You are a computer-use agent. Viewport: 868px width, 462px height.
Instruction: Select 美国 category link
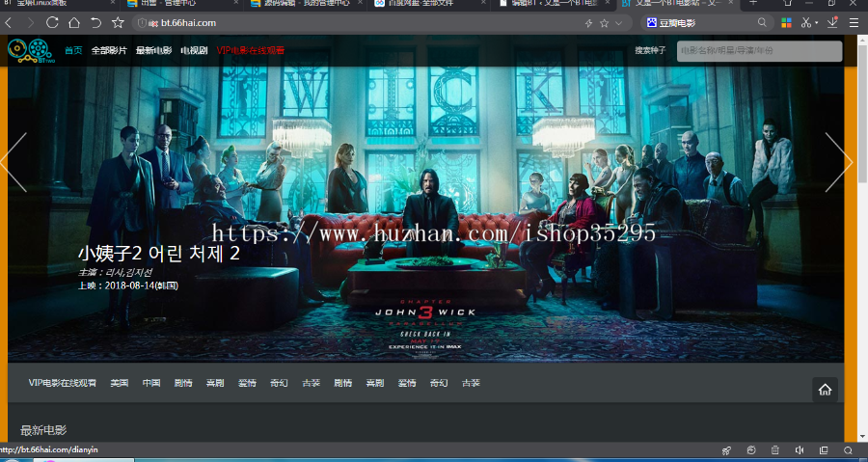click(x=119, y=383)
